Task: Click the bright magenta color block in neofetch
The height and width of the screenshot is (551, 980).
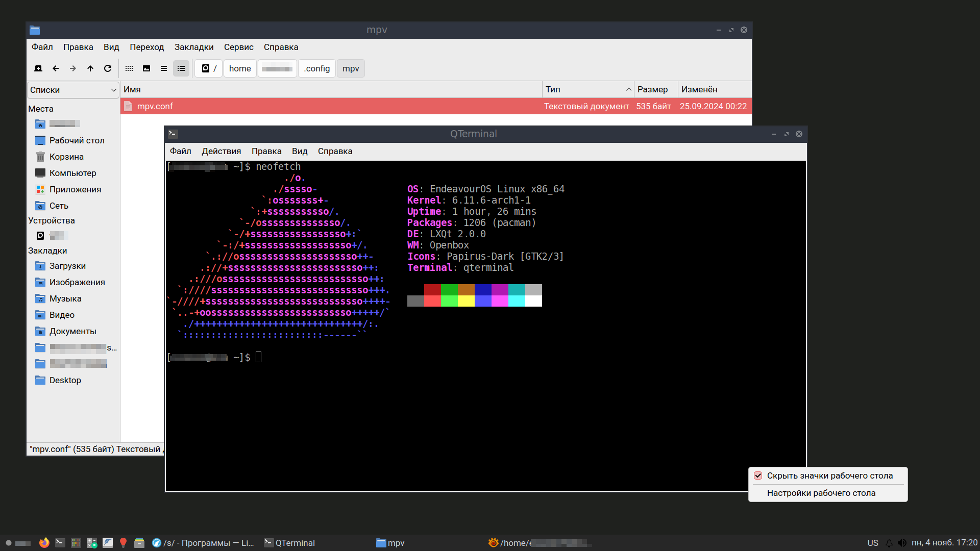Action: tap(500, 301)
